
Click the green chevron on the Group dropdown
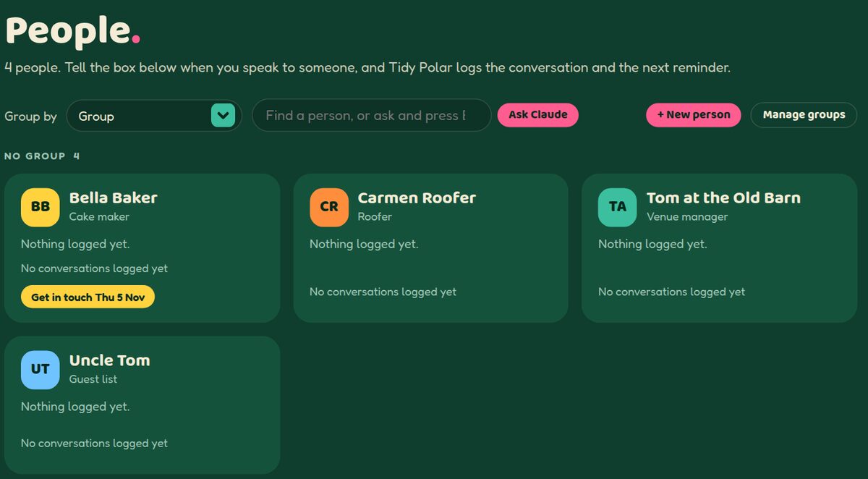pyautogui.click(x=224, y=116)
